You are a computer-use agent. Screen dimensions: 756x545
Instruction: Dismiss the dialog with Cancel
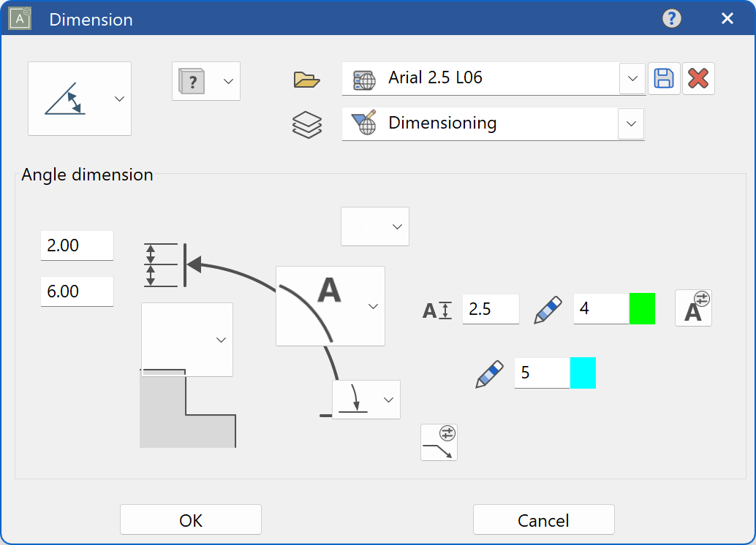tap(543, 519)
